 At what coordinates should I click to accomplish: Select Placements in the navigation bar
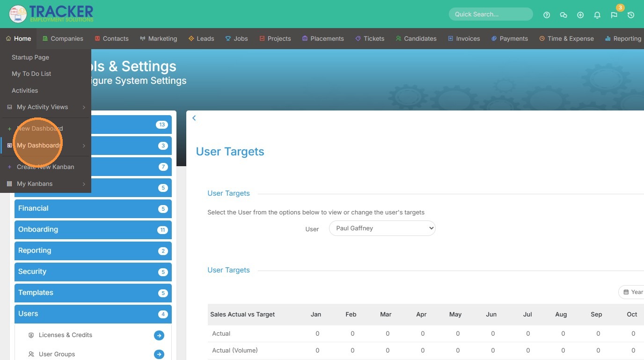pos(323,38)
